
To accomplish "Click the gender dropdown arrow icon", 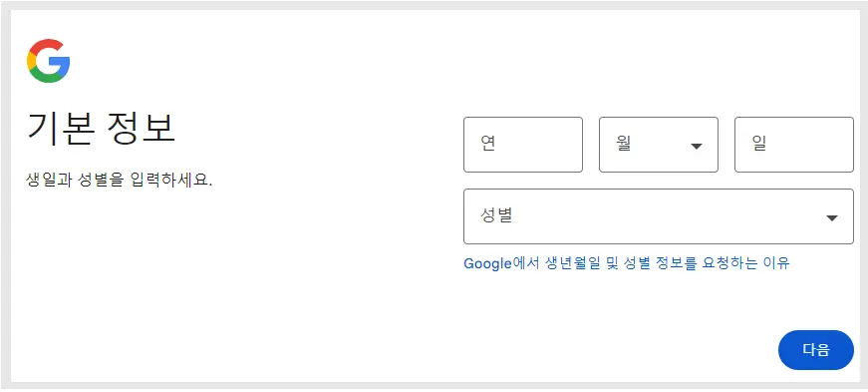I will pyautogui.click(x=831, y=217).
